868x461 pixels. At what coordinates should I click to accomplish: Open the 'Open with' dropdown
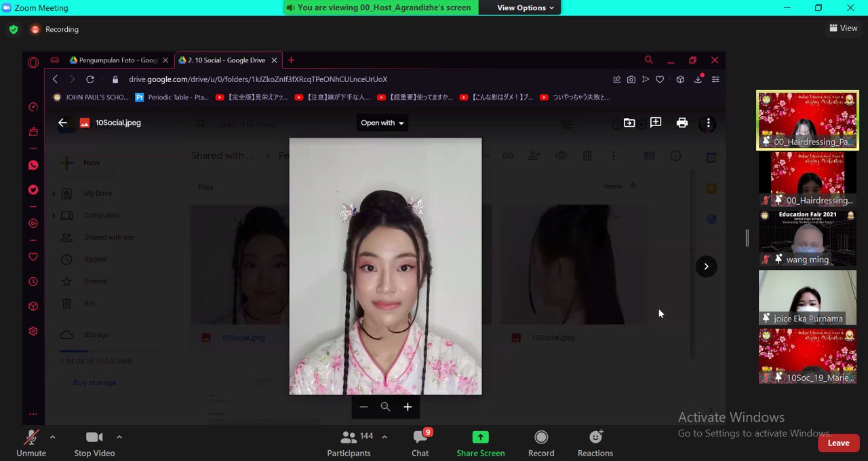pyautogui.click(x=382, y=123)
